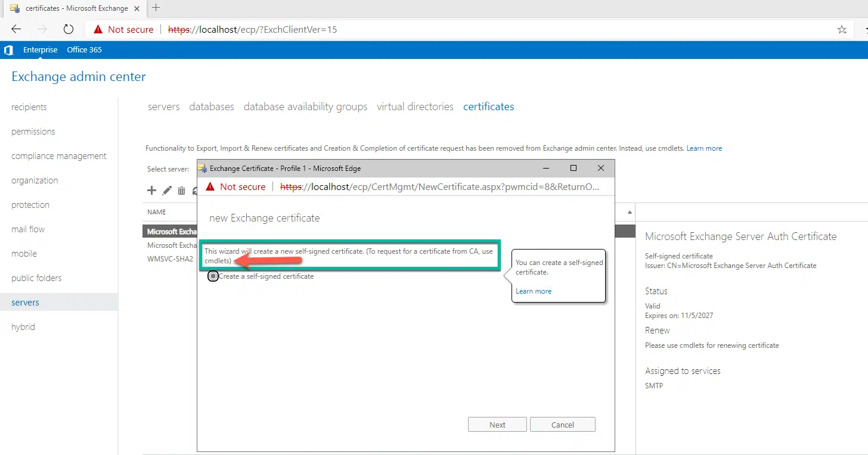Open the certificates tab
The height and width of the screenshot is (455, 868).
(489, 107)
